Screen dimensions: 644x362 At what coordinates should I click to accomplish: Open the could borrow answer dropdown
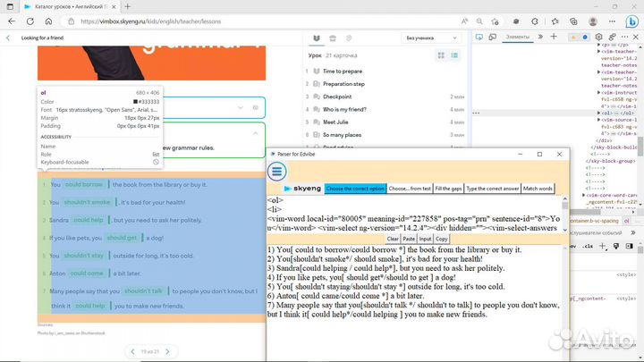tap(86, 185)
